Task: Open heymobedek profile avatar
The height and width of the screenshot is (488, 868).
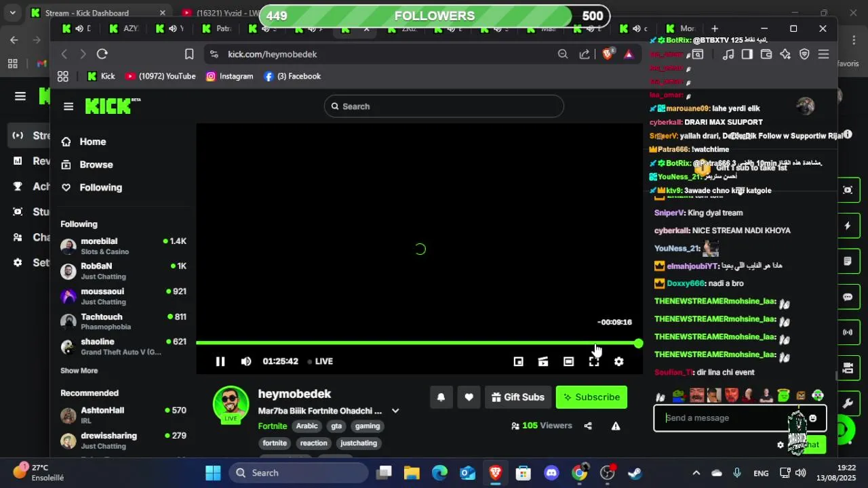Action: tap(231, 405)
